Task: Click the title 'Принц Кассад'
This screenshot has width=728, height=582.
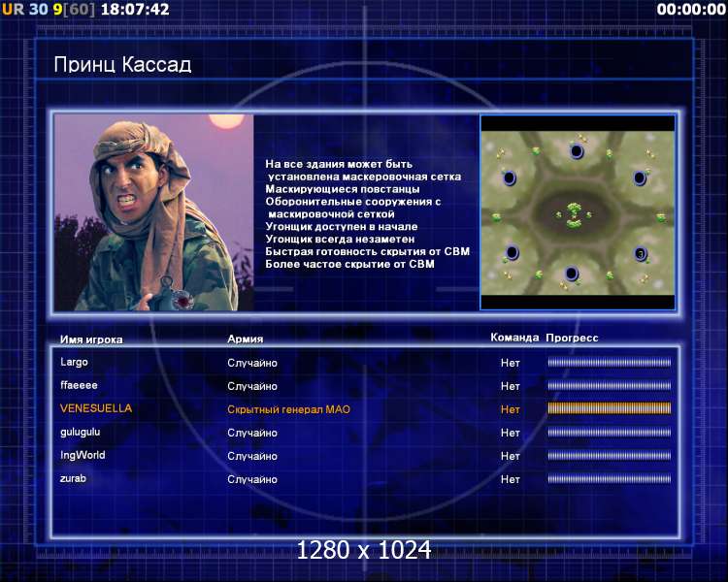Action: [x=122, y=65]
